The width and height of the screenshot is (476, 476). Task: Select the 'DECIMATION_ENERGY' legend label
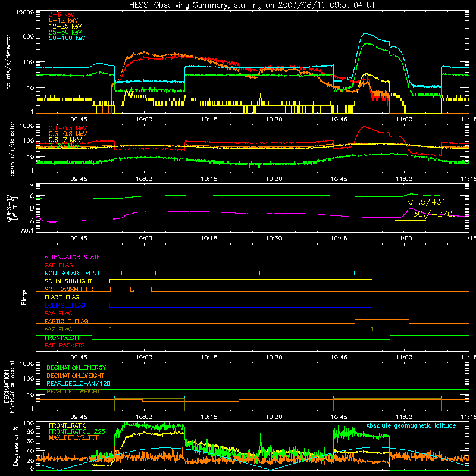coord(76,368)
